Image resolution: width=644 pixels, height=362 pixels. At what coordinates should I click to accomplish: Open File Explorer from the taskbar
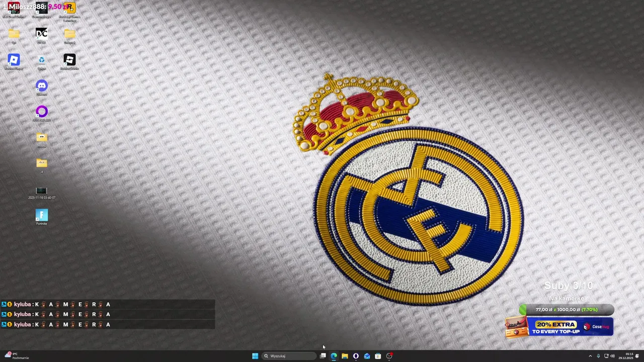pos(345,356)
